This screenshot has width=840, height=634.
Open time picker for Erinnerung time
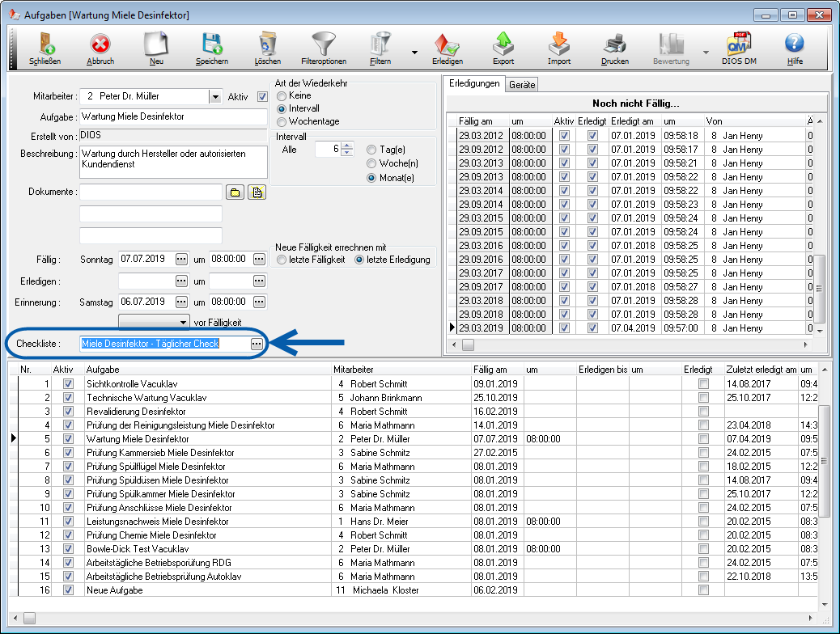click(x=259, y=302)
